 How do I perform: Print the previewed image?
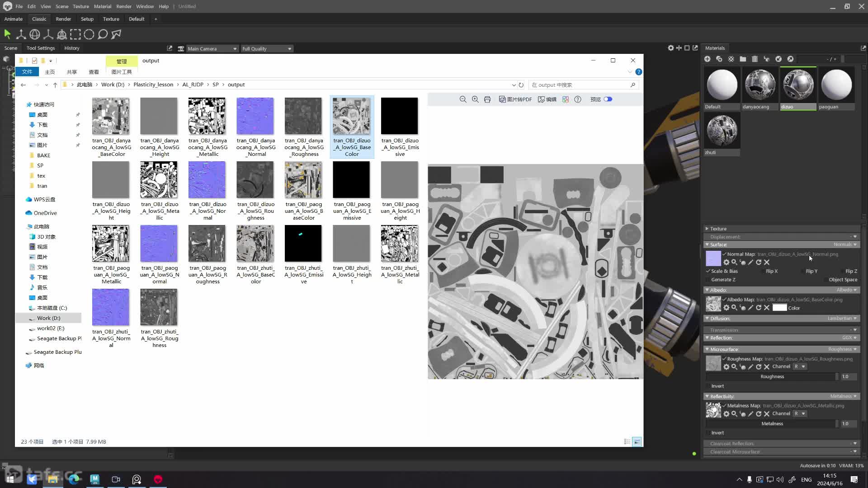click(x=487, y=99)
